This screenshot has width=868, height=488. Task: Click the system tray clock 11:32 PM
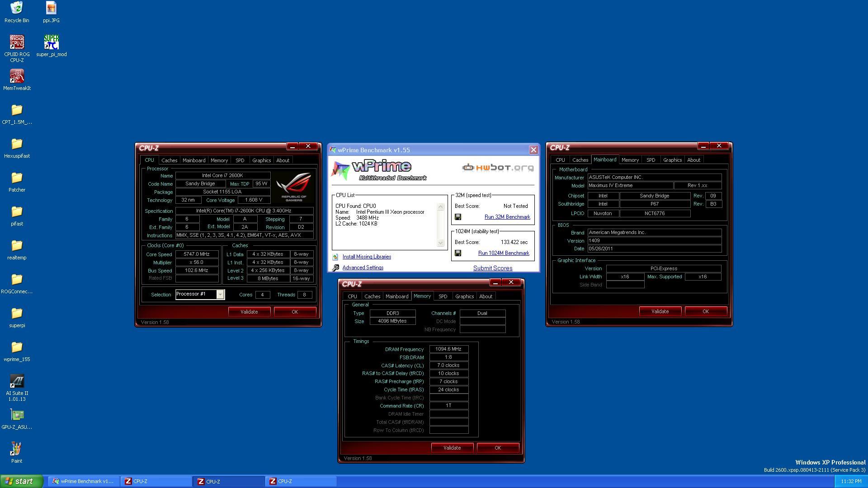click(851, 482)
